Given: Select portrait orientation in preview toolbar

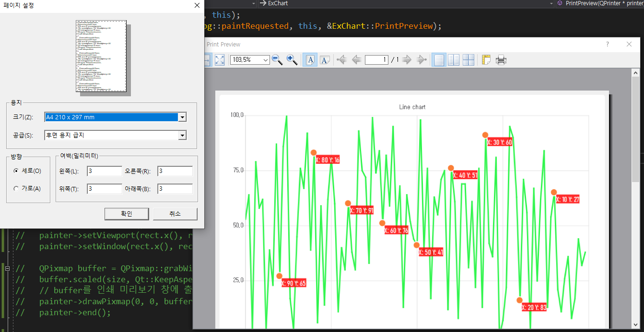Looking at the screenshot, I should pyautogui.click(x=310, y=60).
